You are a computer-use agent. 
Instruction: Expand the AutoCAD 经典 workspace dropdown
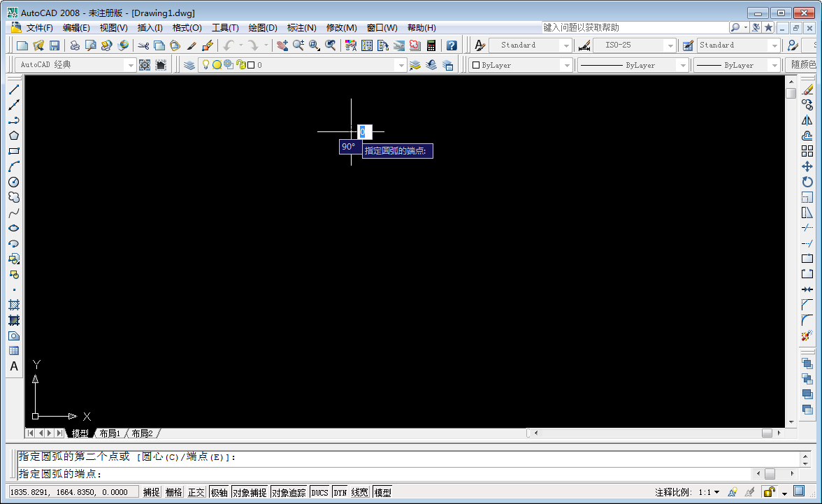(131, 64)
